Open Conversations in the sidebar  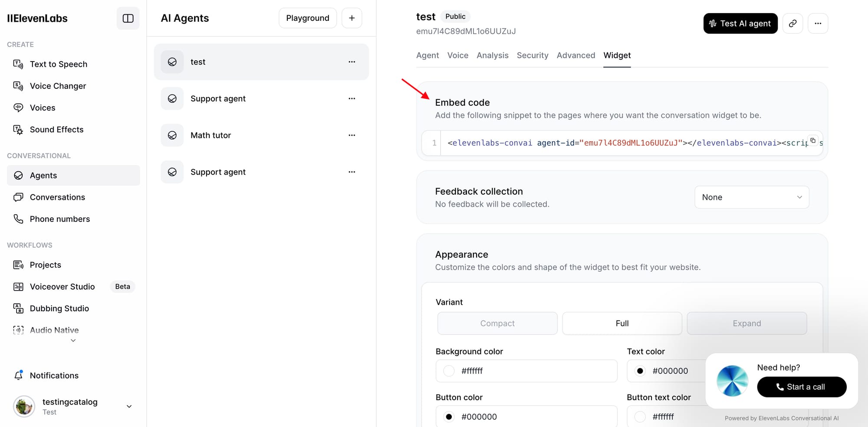point(73,197)
